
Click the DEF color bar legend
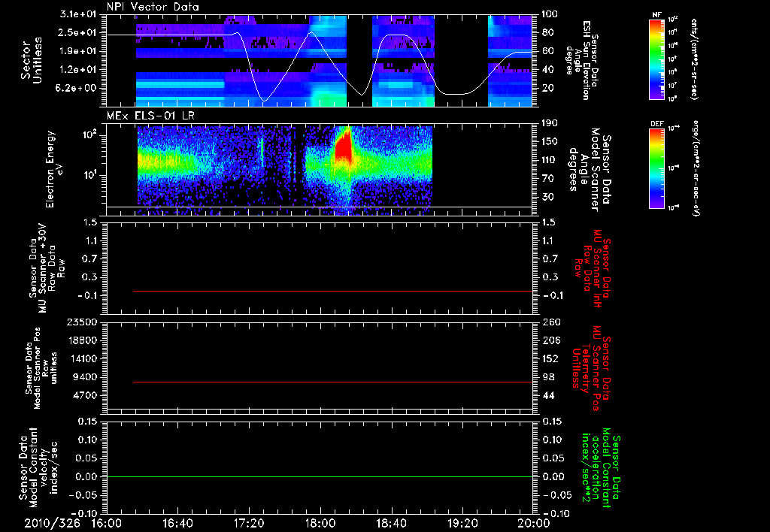pos(656,168)
